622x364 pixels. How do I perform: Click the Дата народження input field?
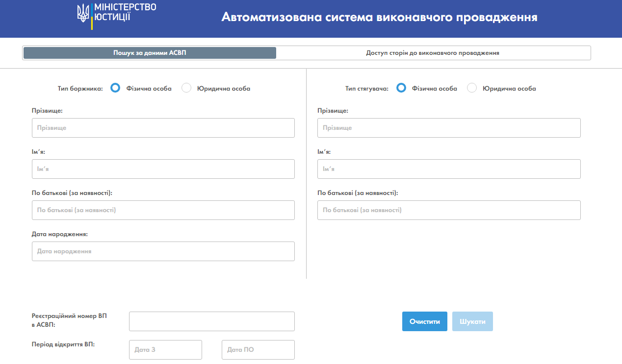(x=163, y=251)
